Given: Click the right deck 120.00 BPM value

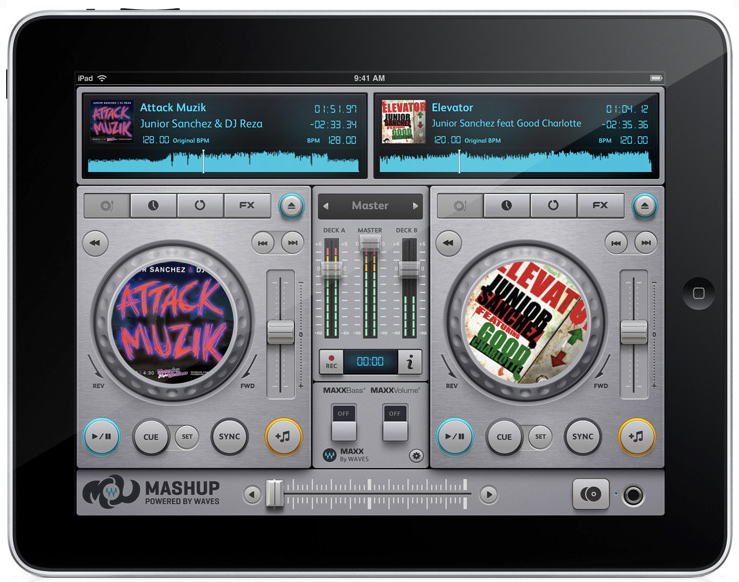Looking at the screenshot, I should [x=634, y=140].
